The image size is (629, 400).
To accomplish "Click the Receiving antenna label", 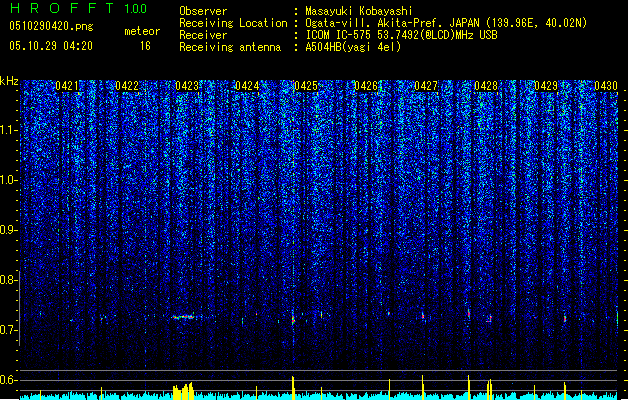I will (x=230, y=47).
